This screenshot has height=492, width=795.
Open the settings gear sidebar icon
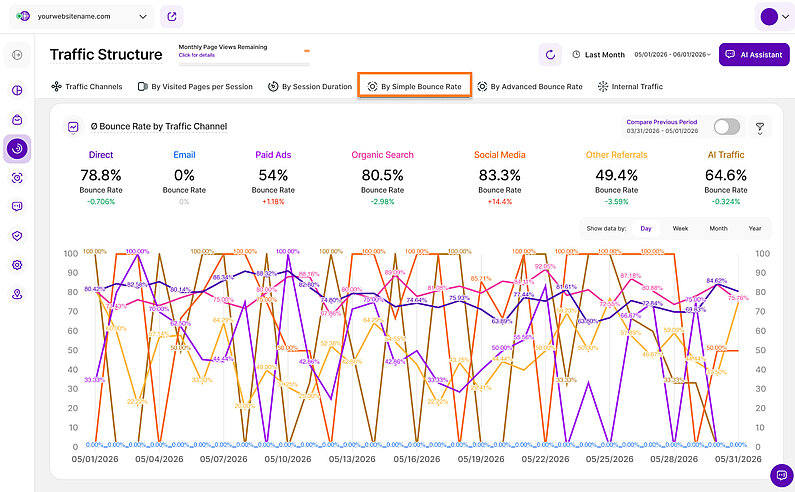click(17, 265)
